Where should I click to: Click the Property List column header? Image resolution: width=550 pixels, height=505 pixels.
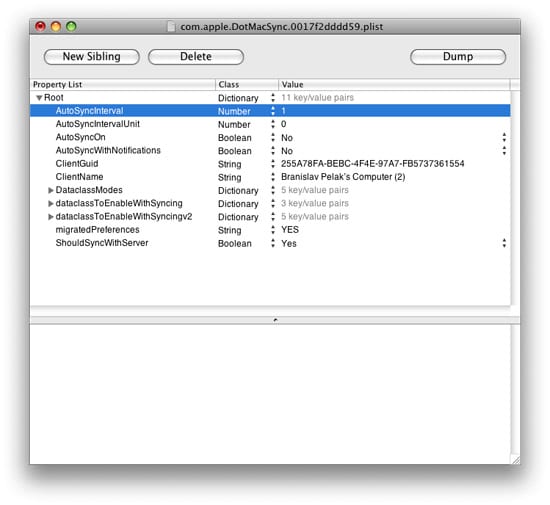(x=123, y=85)
